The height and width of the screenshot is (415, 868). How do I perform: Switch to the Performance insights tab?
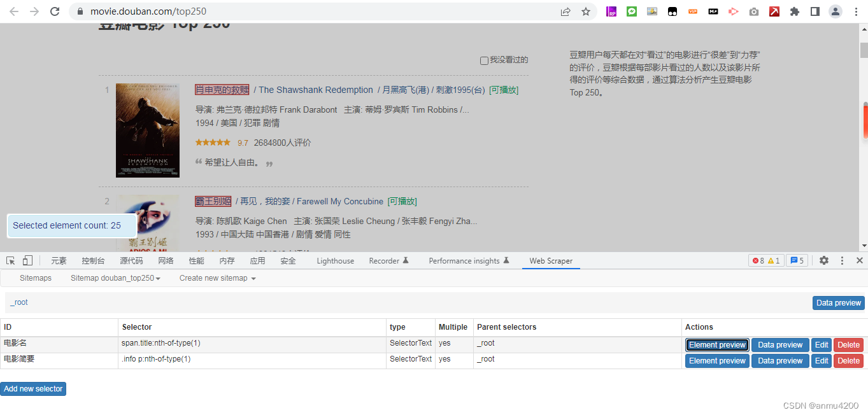(469, 261)
